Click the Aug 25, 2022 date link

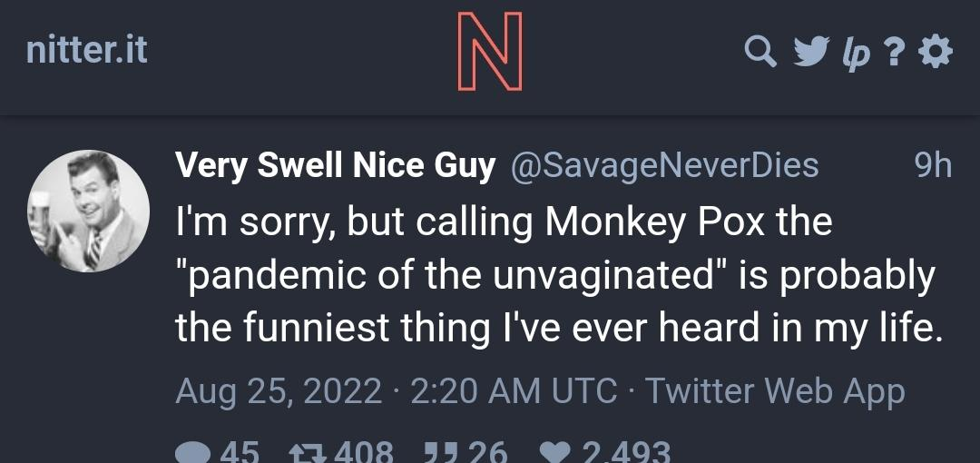pos(278,391)
